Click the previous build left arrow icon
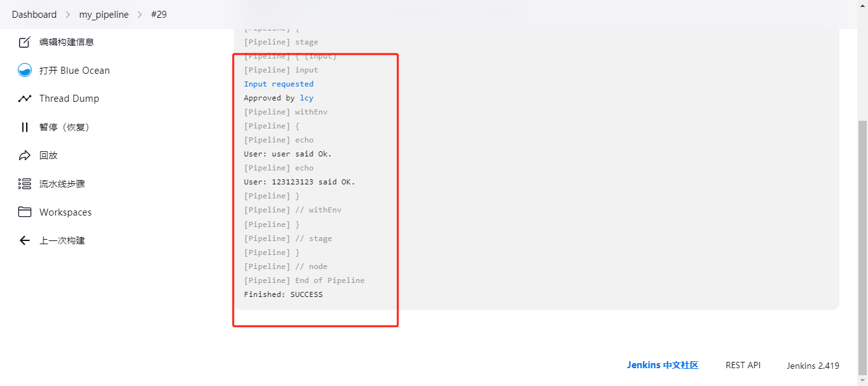This screenshot has height=386, width=868. (25, 240)
